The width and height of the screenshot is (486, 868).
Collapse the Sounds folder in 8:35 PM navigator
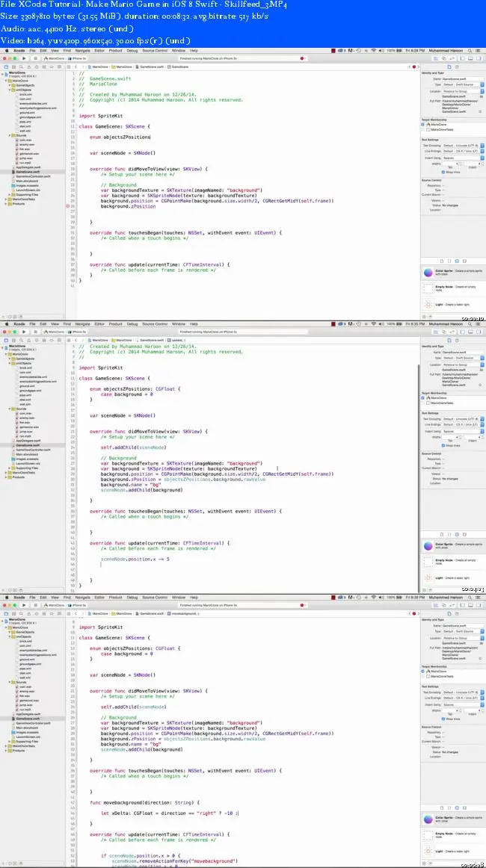coord(10,409)
